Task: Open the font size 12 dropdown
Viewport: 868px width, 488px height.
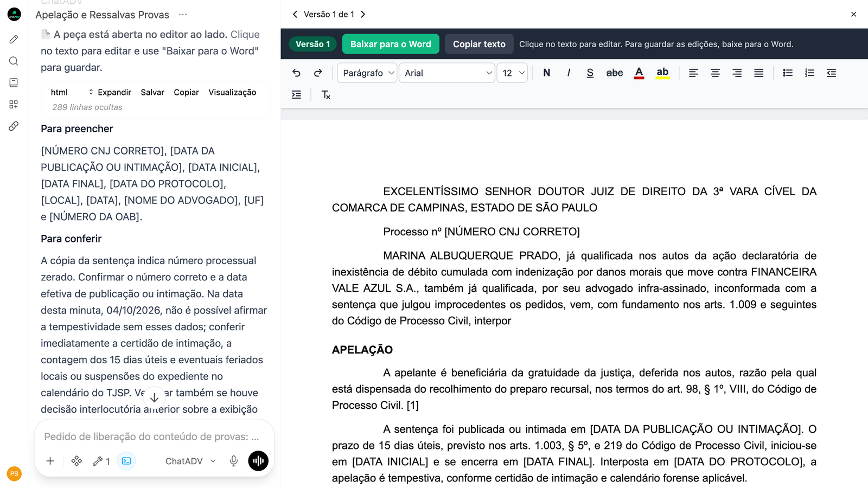Action: click(x=512, y=73)
